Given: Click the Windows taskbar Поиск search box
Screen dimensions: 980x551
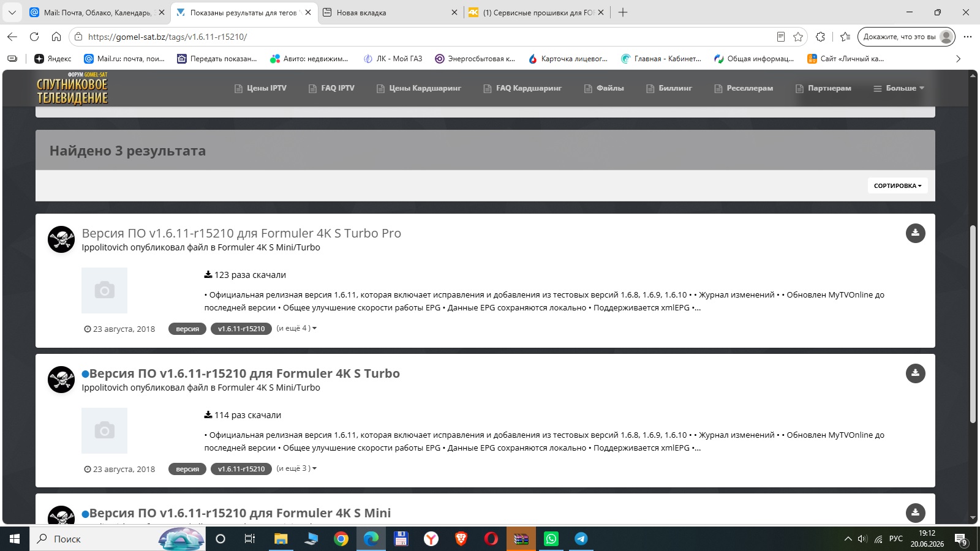Looking at the screenshot, I should coord(118,539).
